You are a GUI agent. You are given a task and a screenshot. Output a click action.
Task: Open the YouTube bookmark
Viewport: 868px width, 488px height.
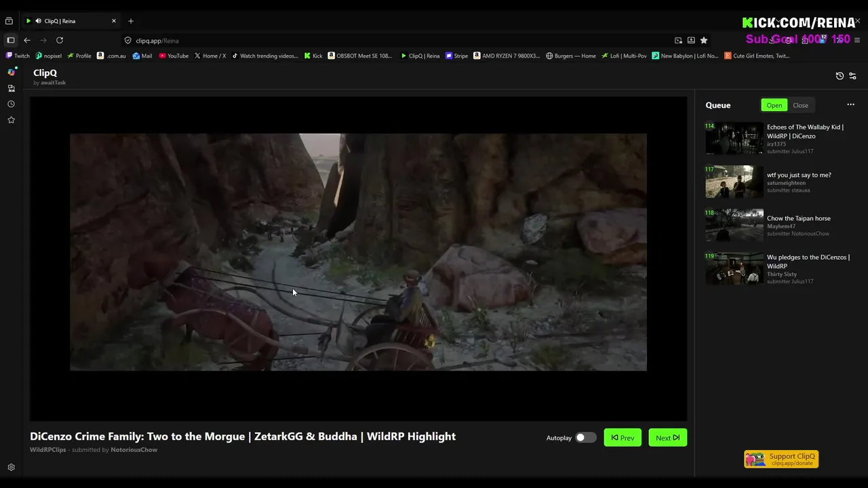coord(174,56)
